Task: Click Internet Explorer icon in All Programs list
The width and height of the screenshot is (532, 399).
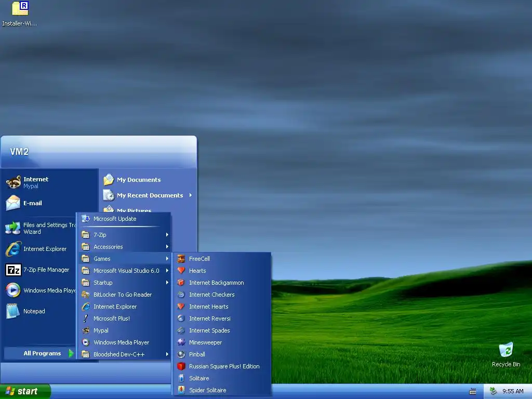Action: click(86, 307)
